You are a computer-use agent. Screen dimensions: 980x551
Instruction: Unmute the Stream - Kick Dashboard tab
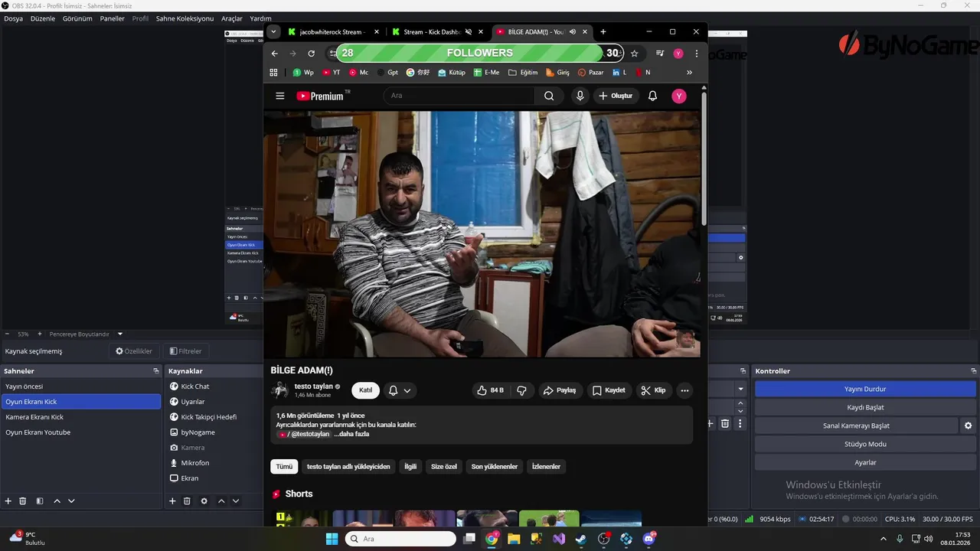tap(469, 32)
